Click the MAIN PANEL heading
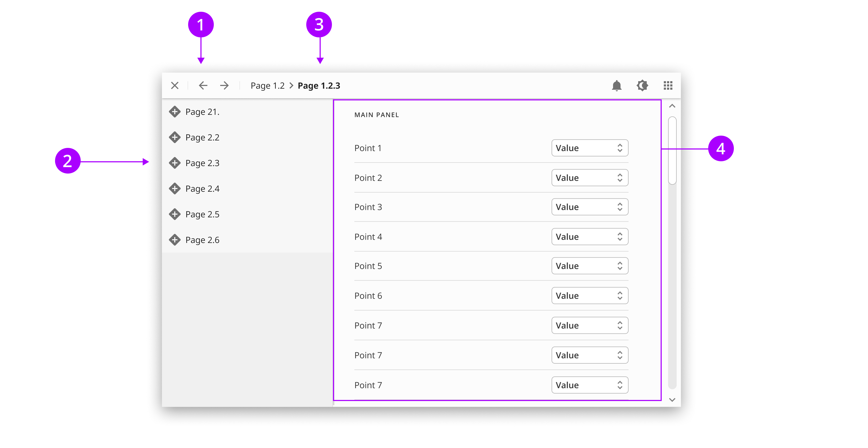This screenshot has height=448, width=868. [376, 115]
